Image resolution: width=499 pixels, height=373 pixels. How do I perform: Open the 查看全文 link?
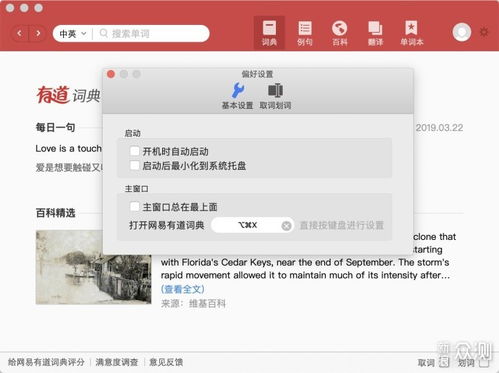point(182,289)
